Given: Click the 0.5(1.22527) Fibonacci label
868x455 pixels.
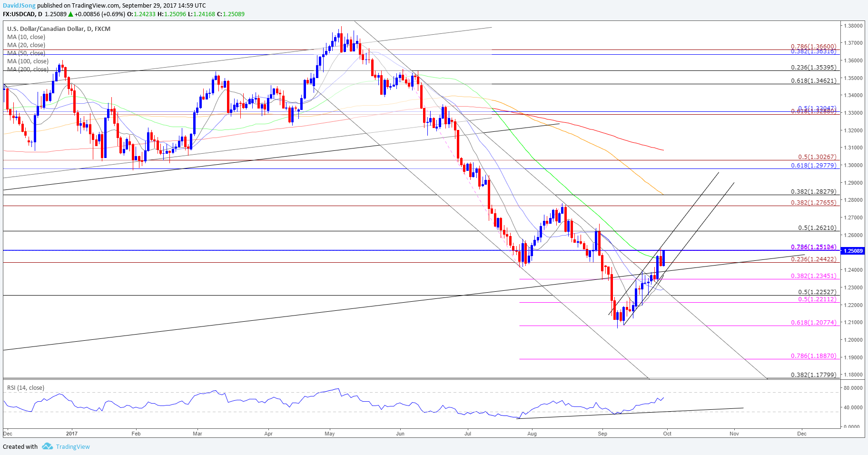Looking at the screenshot, I should coord(817,292).
